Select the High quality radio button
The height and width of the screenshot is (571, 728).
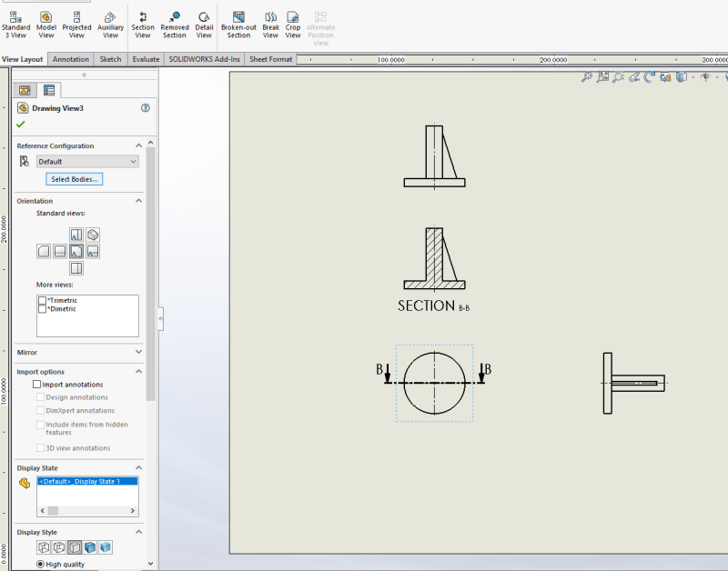click(x=40, y=564)
